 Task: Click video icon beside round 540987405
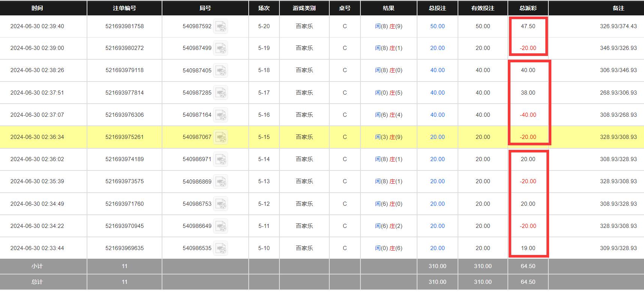click(221, 71)
